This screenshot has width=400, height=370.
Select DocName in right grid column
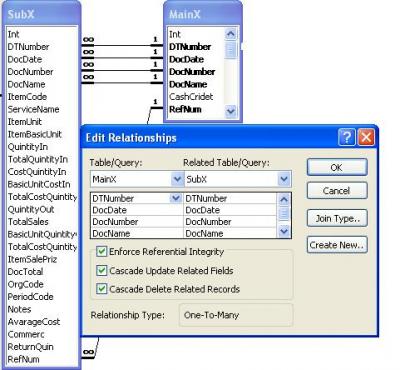coord(230,233)
